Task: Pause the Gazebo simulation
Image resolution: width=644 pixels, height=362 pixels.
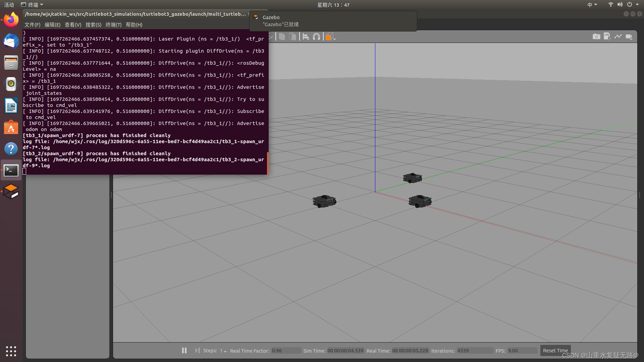Action: tap(184, 350)
